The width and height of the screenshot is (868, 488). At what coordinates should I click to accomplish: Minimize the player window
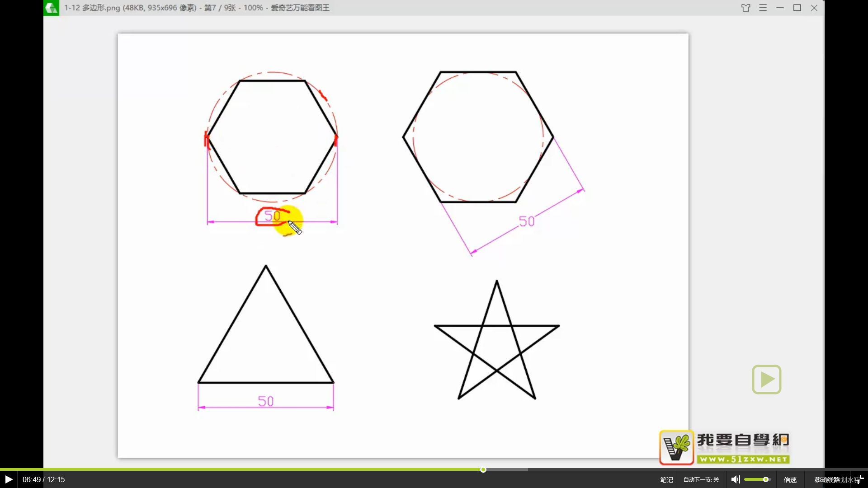[781, 8]
